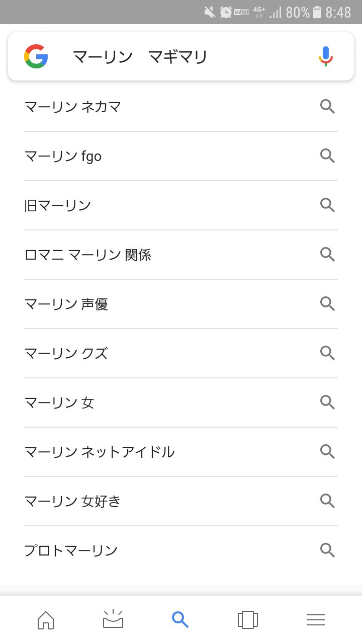
Task: Tap the battery indicator in status bar
Action: tap(317, 12)
